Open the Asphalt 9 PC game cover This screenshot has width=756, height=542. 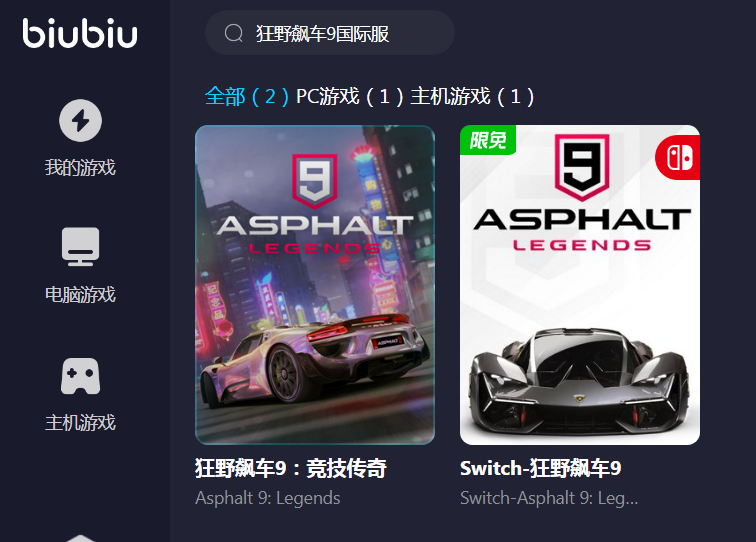tap(315, 285)
